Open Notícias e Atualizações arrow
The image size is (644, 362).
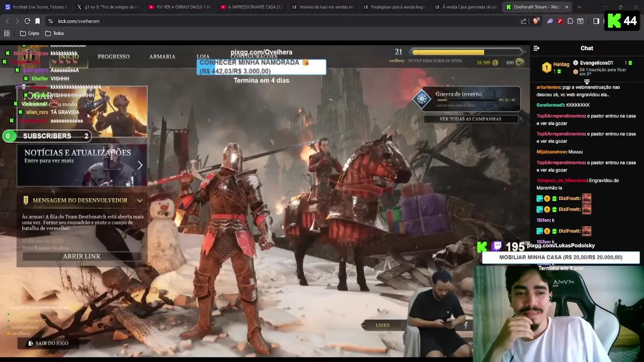click(x=140, y=165)
